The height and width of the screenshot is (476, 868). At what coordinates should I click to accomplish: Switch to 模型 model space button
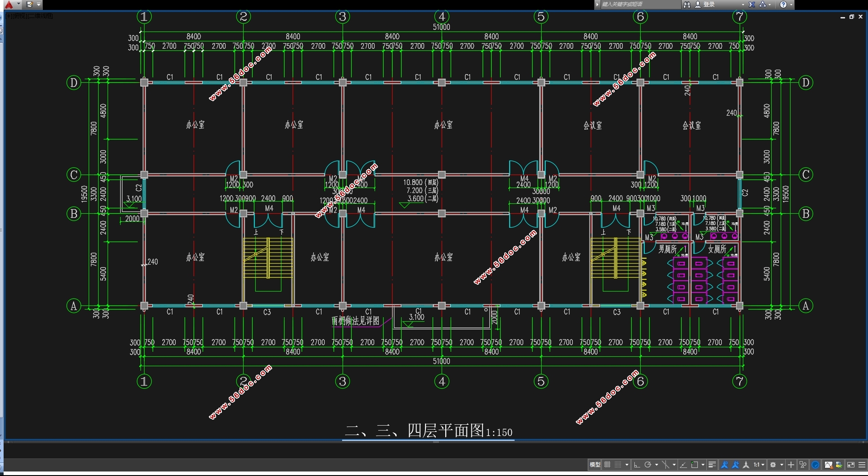click(595, 465)
